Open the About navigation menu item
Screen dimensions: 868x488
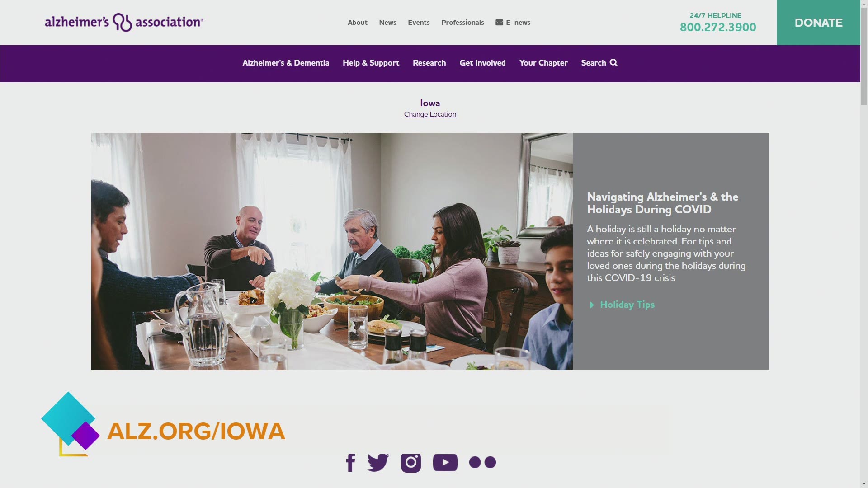click(357, 22)
